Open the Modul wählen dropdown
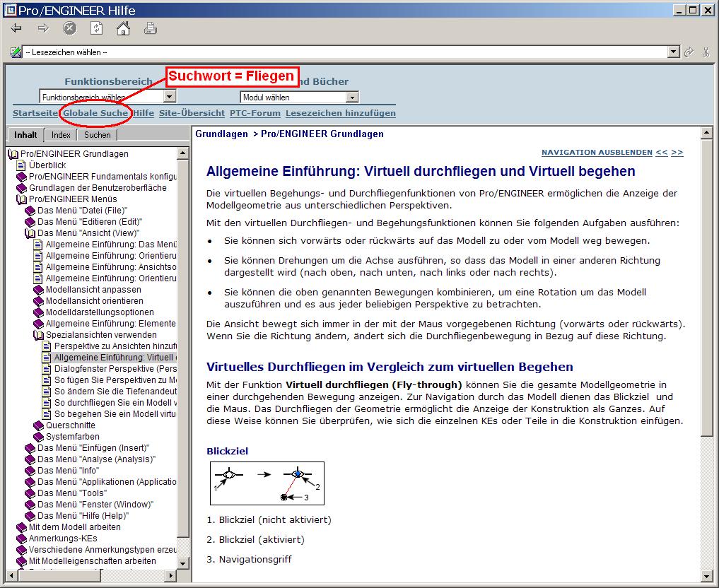 352,97
